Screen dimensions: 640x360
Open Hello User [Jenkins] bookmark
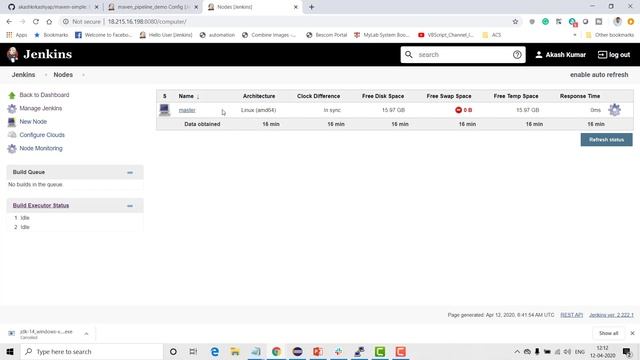166,35
